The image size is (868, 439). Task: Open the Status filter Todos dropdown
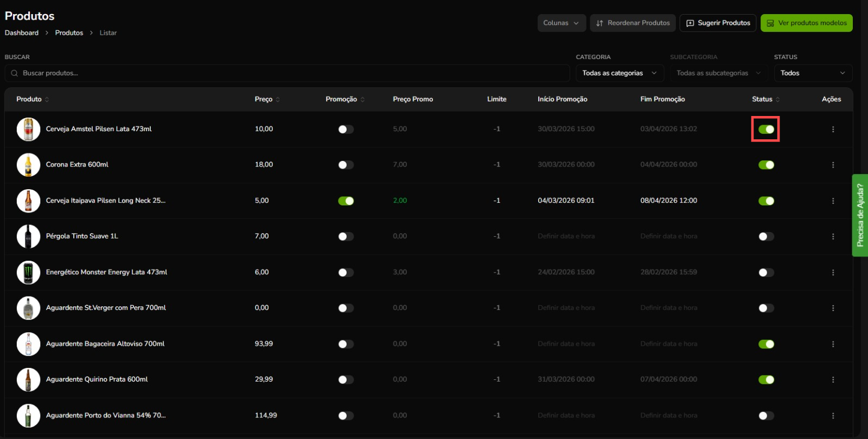click(812, 73)
